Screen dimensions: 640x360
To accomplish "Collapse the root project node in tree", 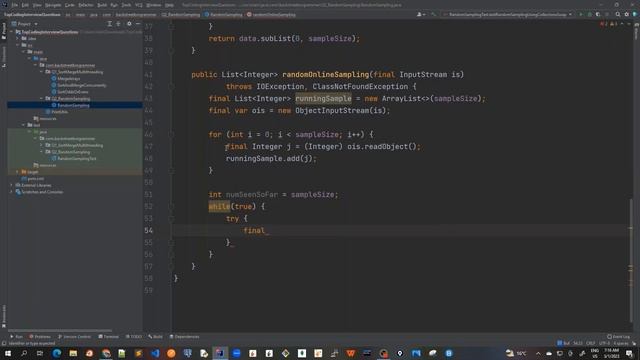I will [12, 32].
